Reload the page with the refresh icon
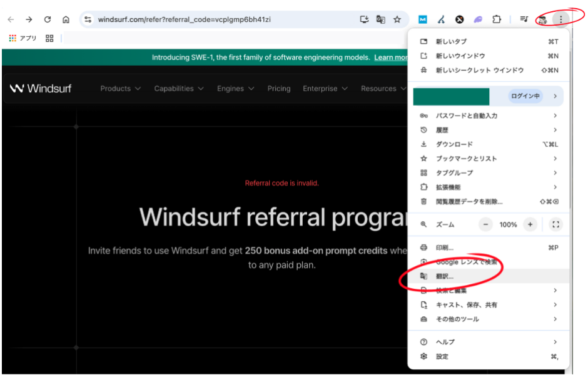The width and height of the screenshot is (588, 375). point(48,19)
